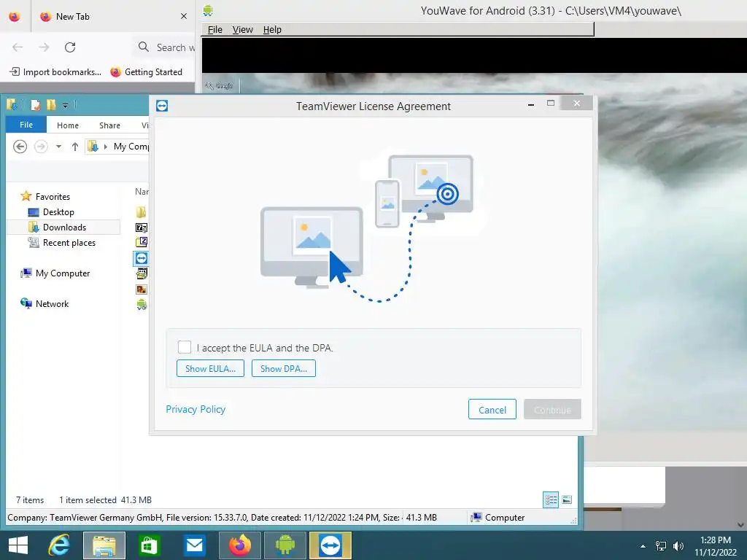
Task: Click the Firefox View icon left of the tab
Action: (15, 16)
